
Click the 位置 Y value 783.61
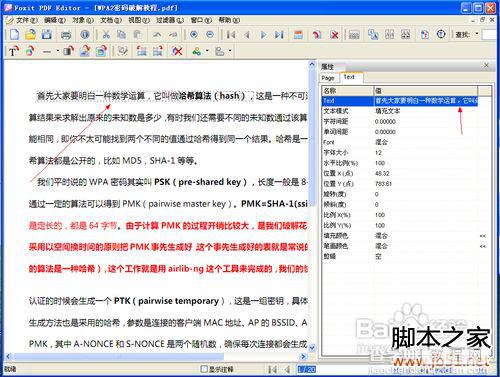point(383,184)
